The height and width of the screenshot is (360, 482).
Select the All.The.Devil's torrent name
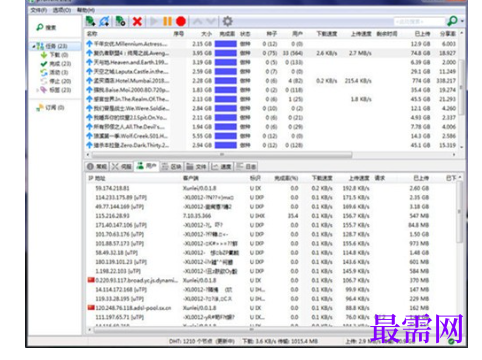pyautogui.click(x=129, y=127)
